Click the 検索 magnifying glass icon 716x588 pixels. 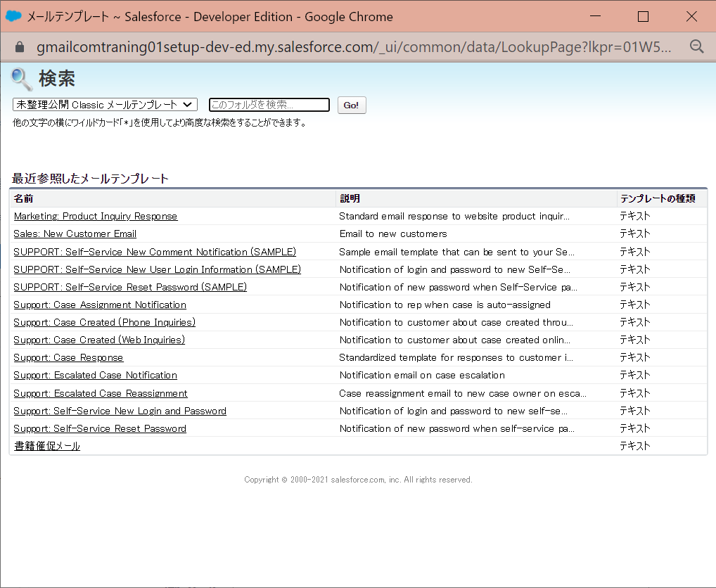click(21, 79)
